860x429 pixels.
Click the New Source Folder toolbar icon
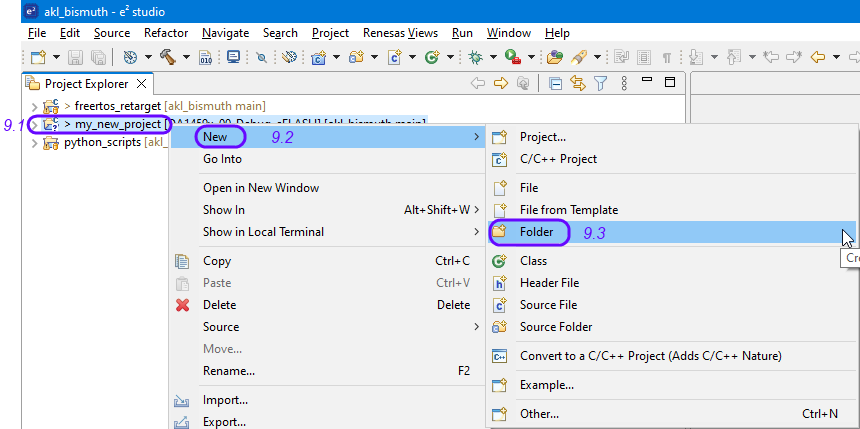(357, 57)
